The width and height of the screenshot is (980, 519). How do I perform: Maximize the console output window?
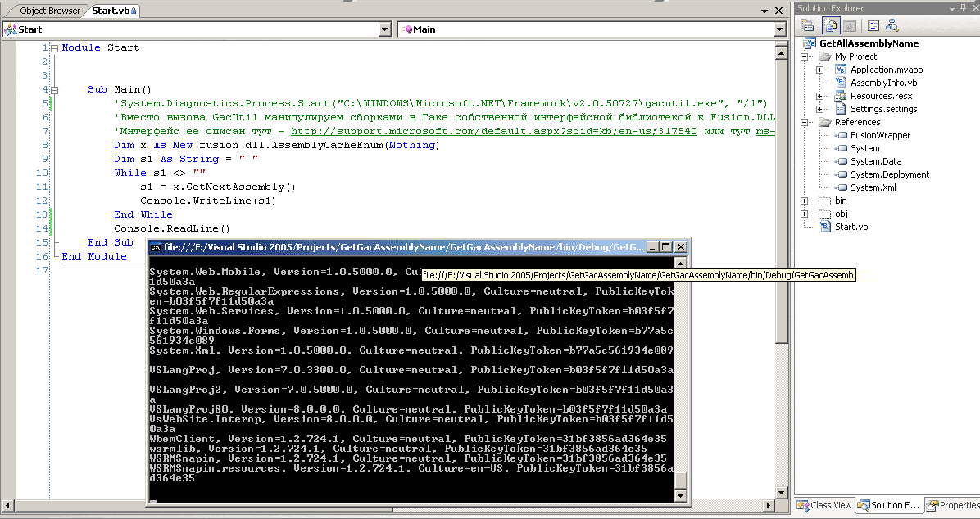coord(666,247)
